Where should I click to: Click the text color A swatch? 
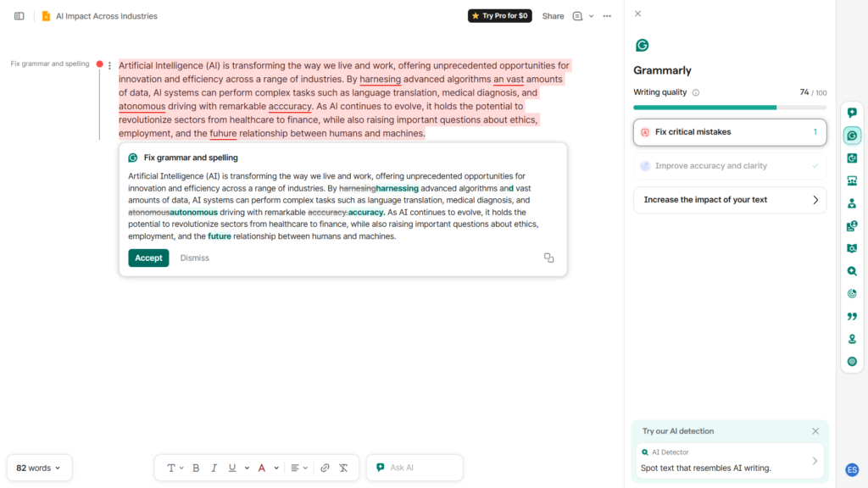tap(262, 468)
